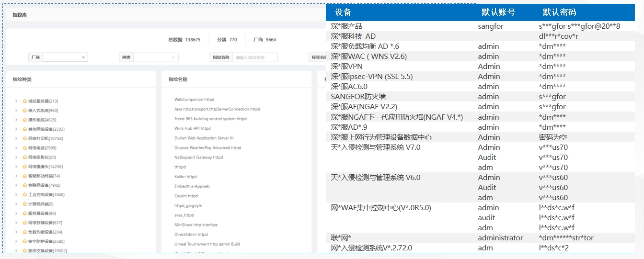
Task: Click the home icon beside 操作系统[4625]
Action: (x=25, y=120)
